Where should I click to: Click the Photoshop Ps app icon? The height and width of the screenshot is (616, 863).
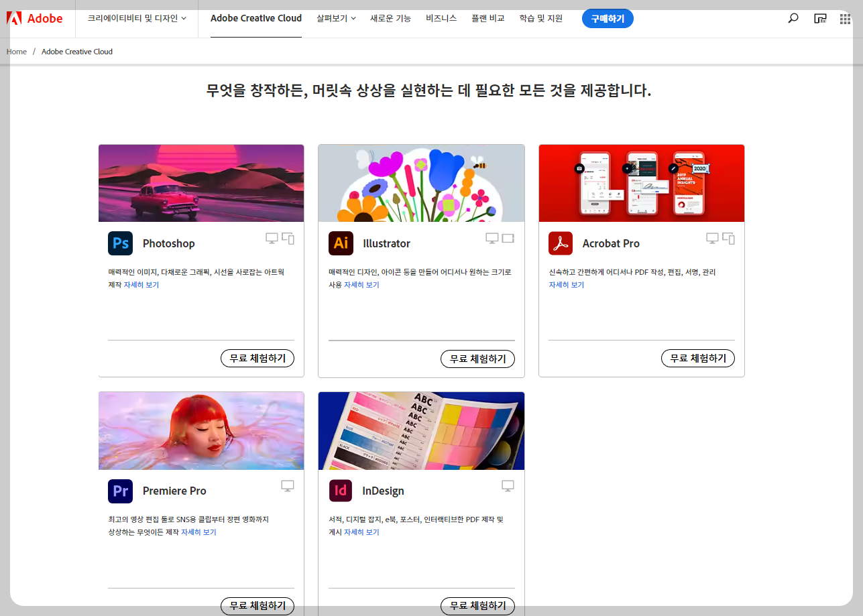(x=121, y=243)
